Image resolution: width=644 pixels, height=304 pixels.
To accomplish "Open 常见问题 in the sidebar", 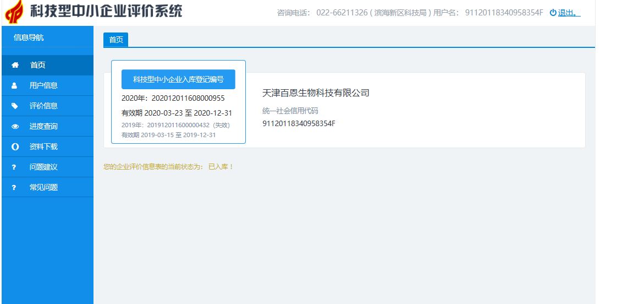I will [48, 187].
